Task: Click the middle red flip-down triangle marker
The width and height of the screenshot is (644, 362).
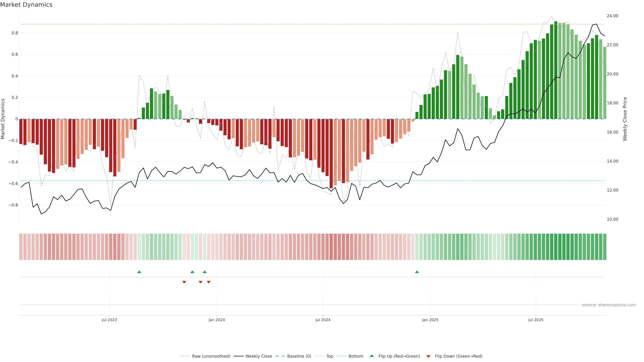Action: (201, 282)
